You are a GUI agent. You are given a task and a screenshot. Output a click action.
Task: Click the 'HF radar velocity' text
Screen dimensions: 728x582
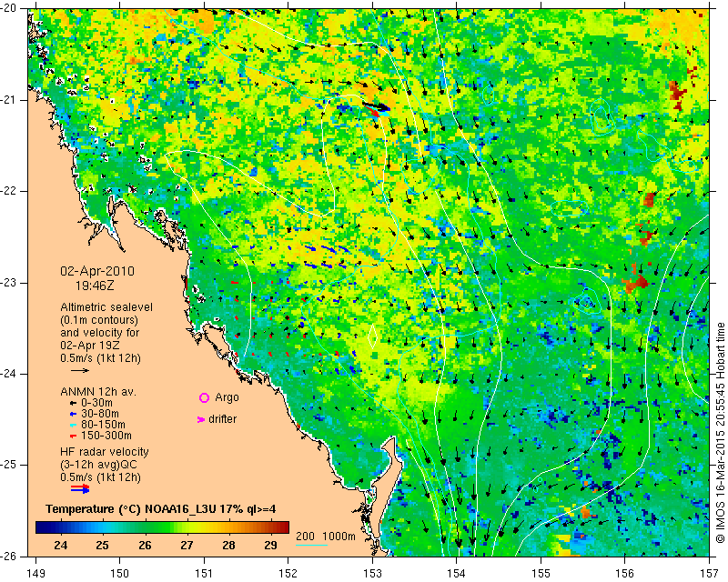click(105, 452)
